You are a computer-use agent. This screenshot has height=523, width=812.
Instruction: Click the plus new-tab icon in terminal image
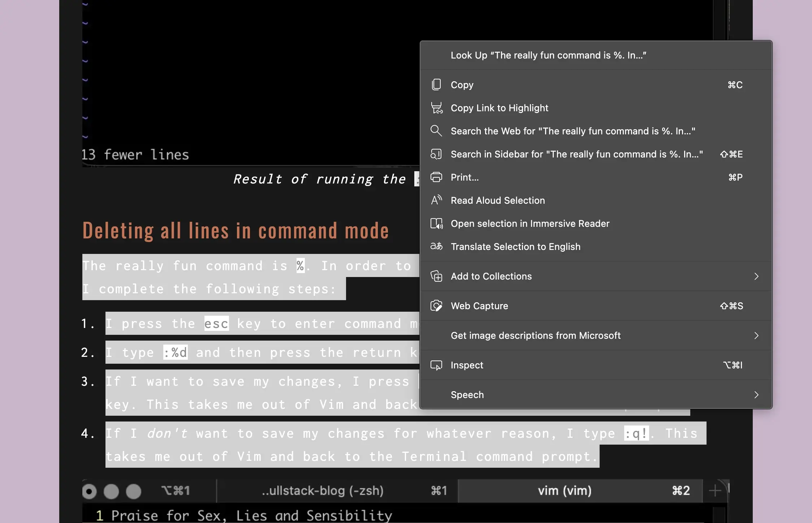tap(715, 490)
